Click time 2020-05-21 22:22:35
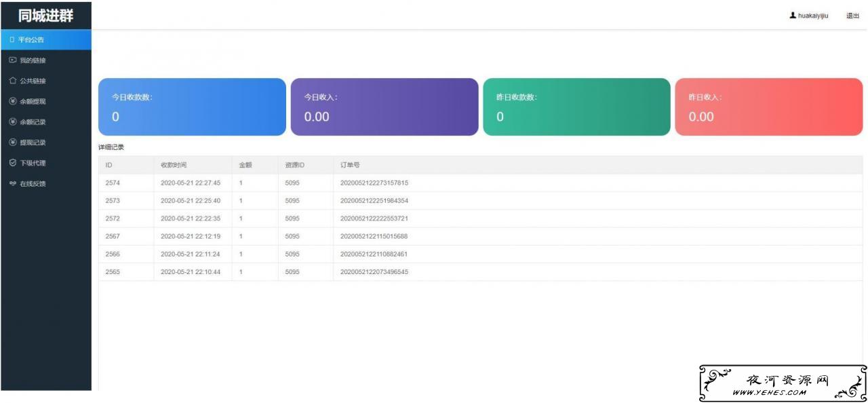The image size is (868, 403). tap(191, 218)
